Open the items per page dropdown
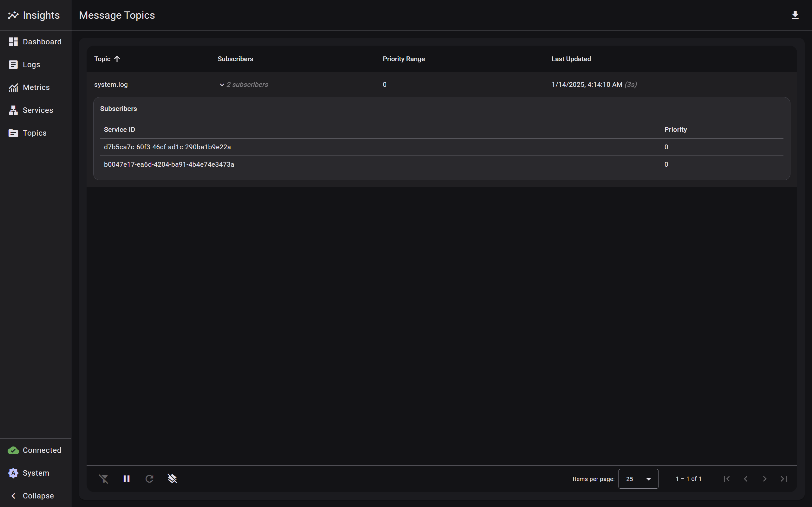The image size is (812, 507). point(638,479)
